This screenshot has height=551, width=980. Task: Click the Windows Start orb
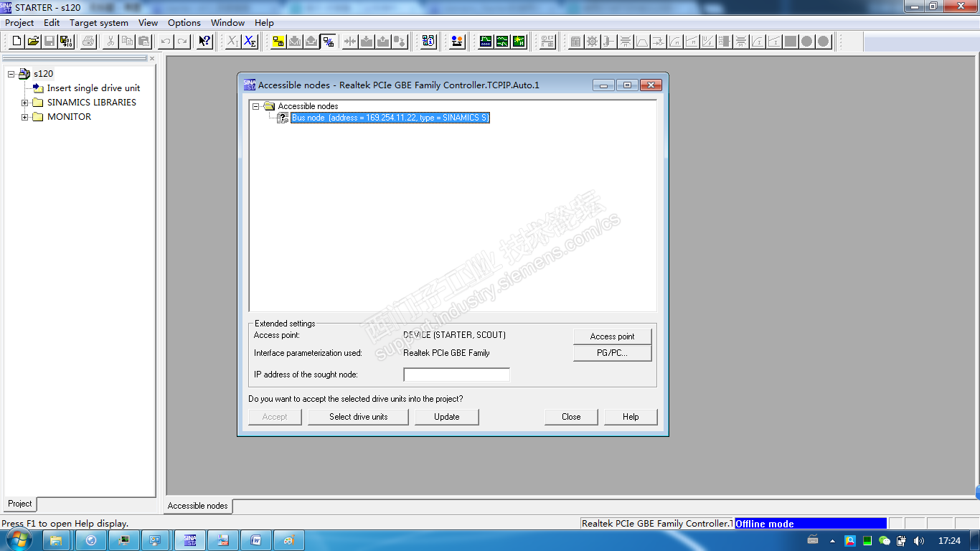19,540
